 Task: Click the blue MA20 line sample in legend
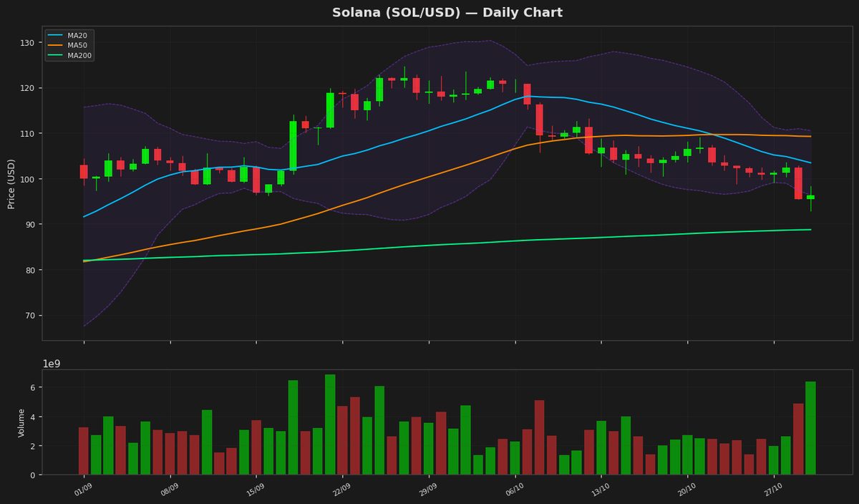tap(56, 35)
